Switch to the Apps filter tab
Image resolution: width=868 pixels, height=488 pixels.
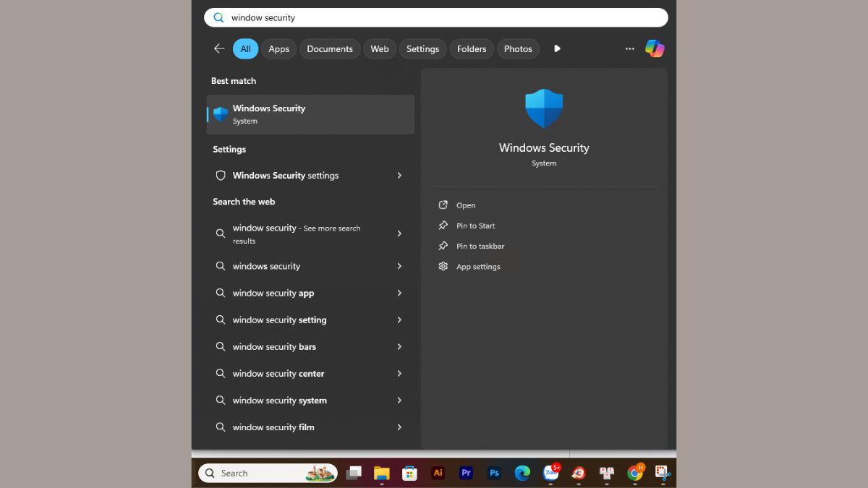[x=278, y=48]
